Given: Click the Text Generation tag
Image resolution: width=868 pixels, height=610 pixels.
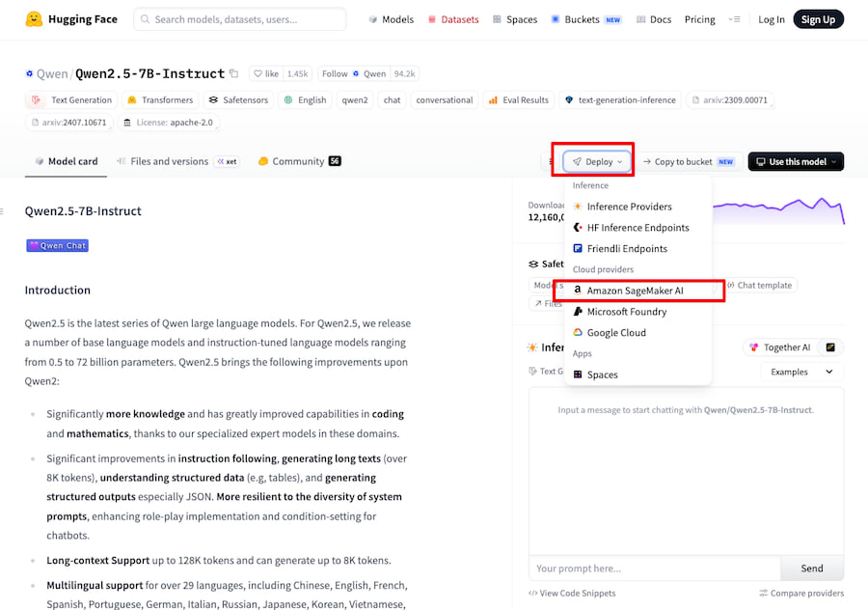Looking at the screenshot, I should [x=71, y=100].
